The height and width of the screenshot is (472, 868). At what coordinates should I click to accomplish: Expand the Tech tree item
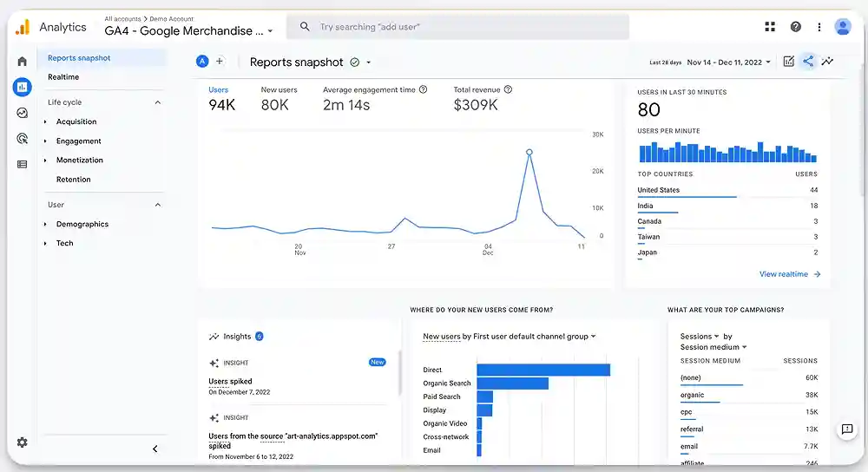tap(45, 244)
